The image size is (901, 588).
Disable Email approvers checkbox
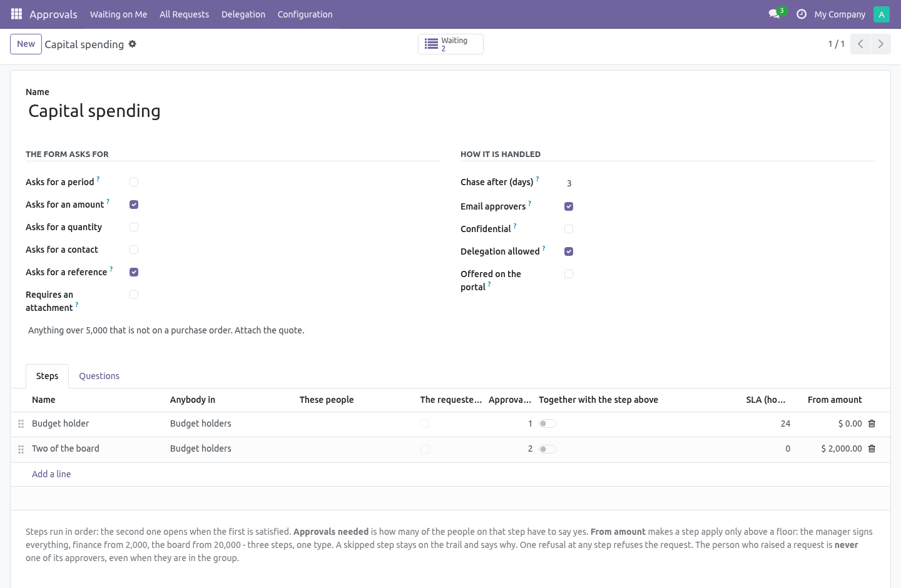(x=569, y=206)
